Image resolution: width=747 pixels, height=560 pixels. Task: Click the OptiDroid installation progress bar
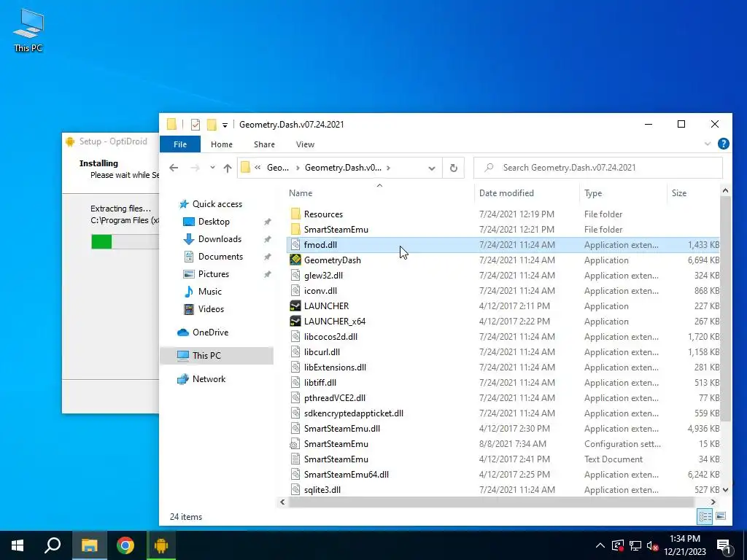point(125,242)
